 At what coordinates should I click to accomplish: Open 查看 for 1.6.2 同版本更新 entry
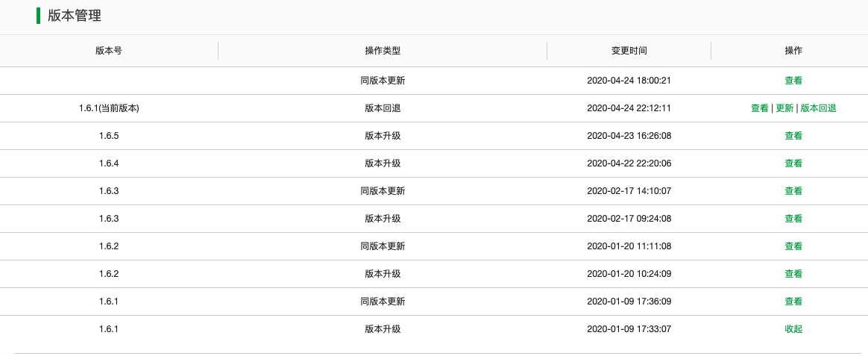[x=793, y=247]
